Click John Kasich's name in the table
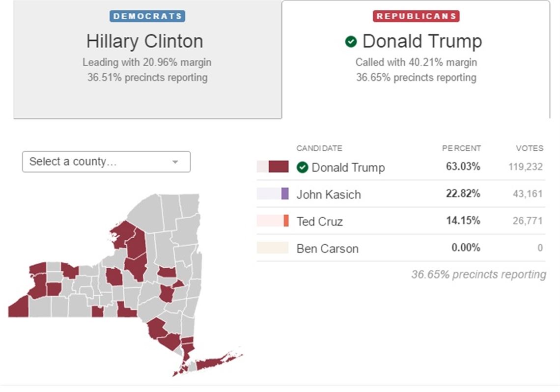 pos(328,195)
